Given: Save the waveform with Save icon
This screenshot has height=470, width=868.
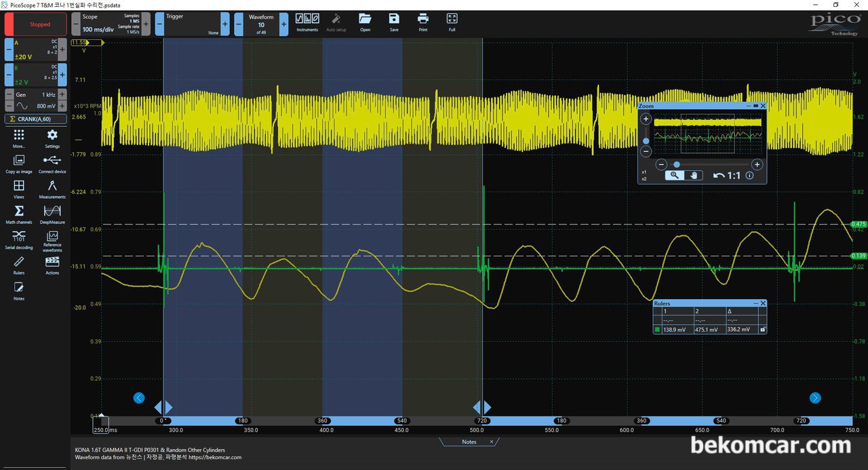Looking at the screenshot, I should click(x=394, y=22).
